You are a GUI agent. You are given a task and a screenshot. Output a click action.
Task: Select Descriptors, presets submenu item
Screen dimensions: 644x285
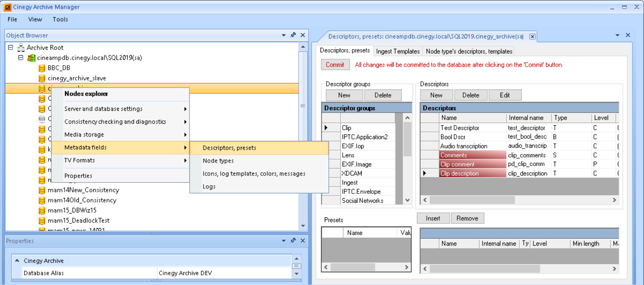[x=259, y=148]
